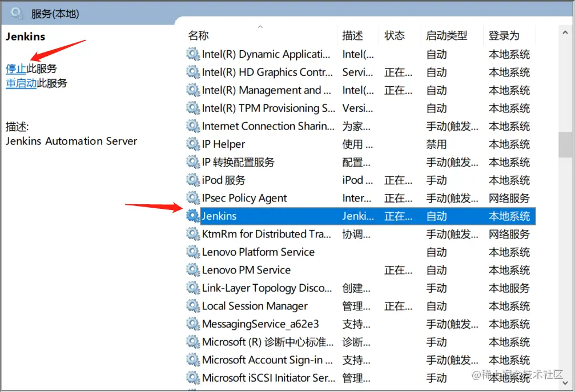Screen dimensions: 575x392
Task: Click the scrollbar down arrow at bottom
Action: 565,383
